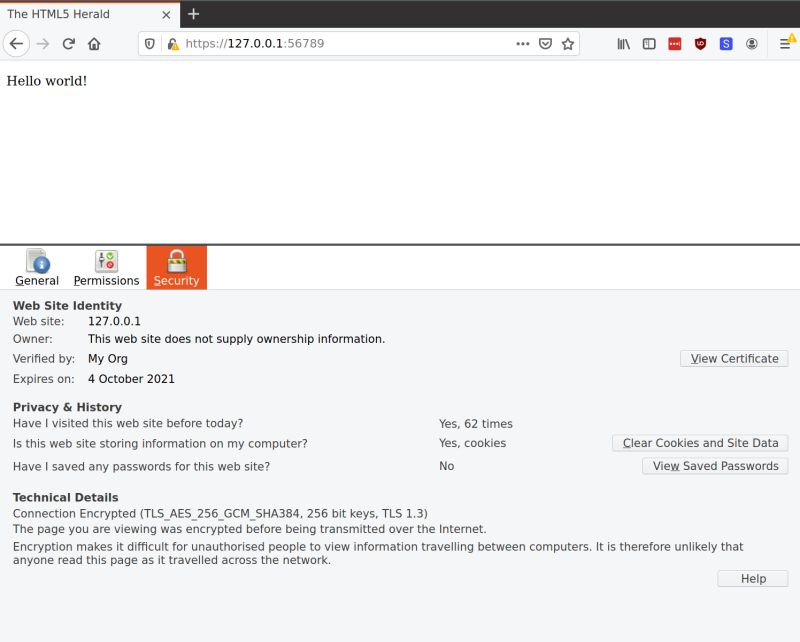Click the tracking protection shield icon
800x642 pixels.
[x=151, y=43]
